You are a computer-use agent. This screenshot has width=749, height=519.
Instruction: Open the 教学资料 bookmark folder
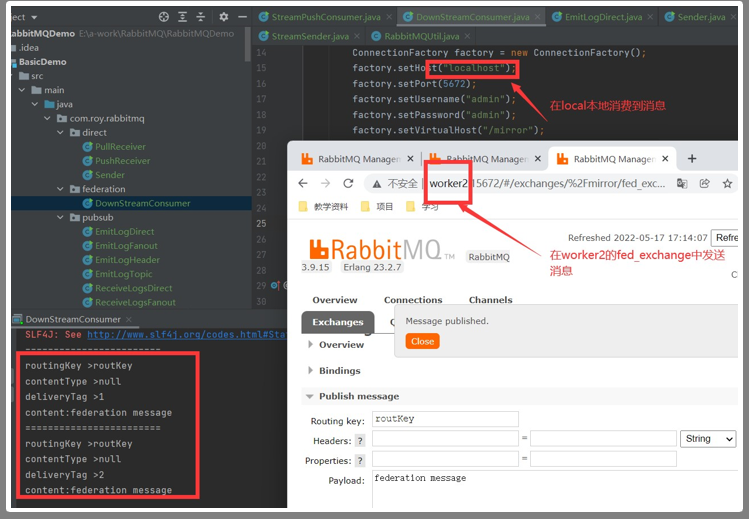323,207
